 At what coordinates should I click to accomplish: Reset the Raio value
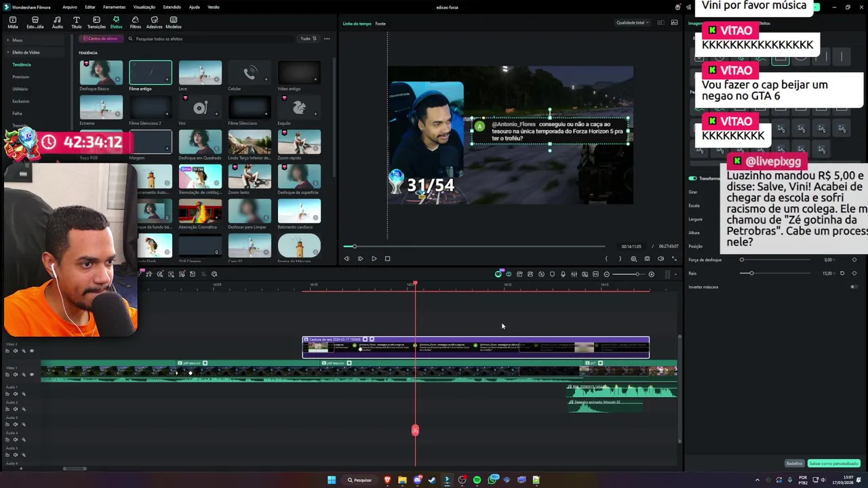pyautogui.click(x=842, y=273)
